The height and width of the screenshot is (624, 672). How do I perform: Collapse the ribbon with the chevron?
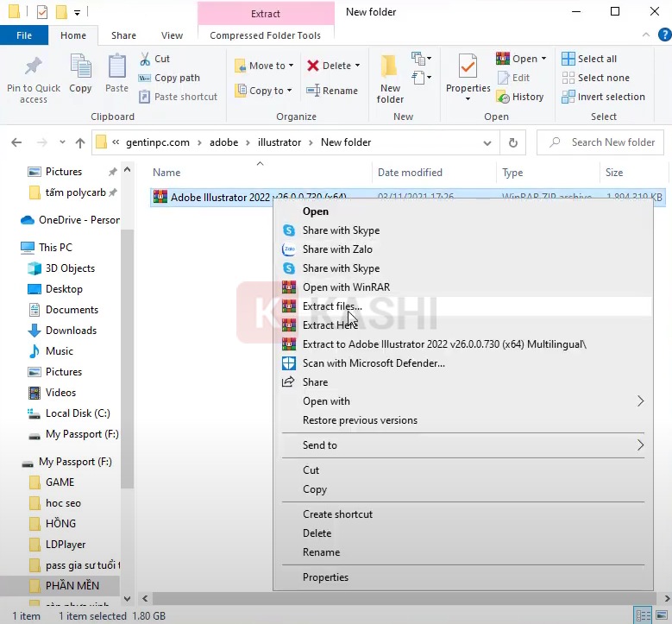[x=646, y=35]
